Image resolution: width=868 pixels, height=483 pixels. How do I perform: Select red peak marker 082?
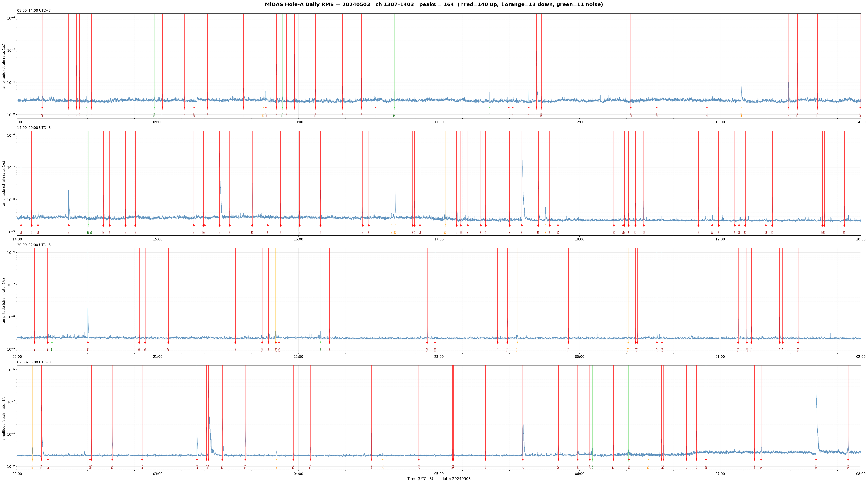tap(698, 225)
